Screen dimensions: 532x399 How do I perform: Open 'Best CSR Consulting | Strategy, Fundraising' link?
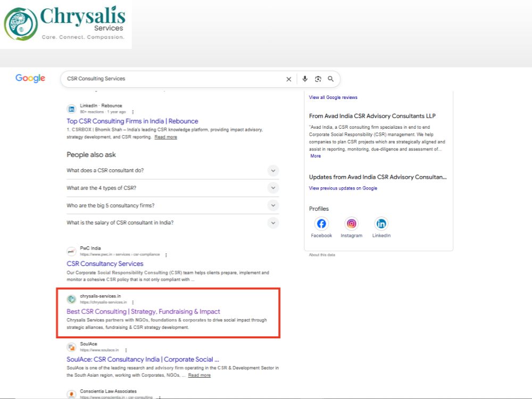pos(143,311)
